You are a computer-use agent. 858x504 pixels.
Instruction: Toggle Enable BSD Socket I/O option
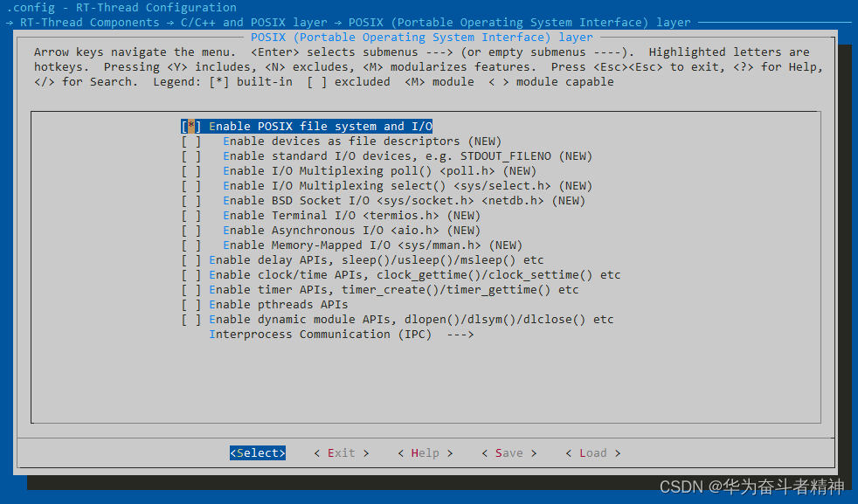click(367, 200)
